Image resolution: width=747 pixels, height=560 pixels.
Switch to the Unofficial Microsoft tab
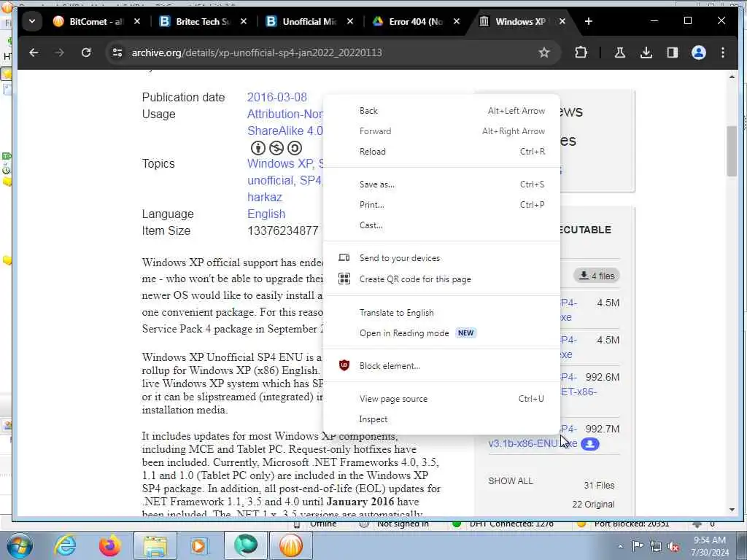(x=309, y=21)
